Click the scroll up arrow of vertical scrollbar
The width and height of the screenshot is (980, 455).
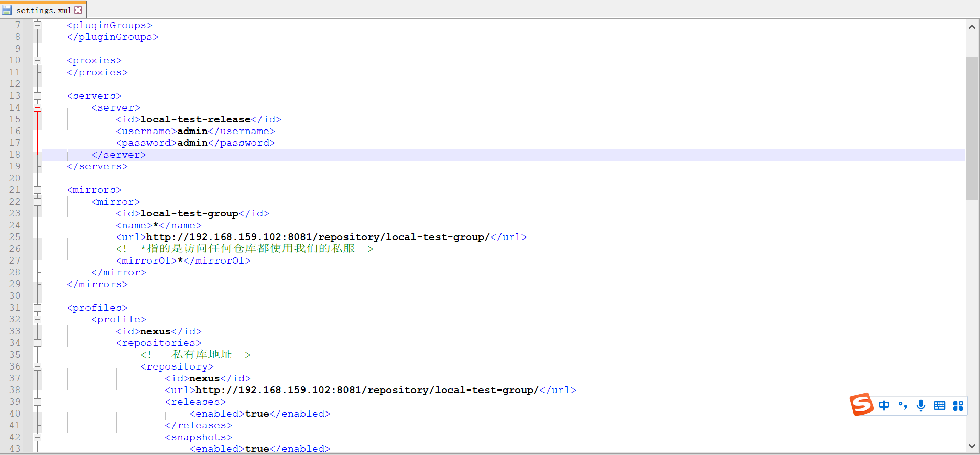coord(972,27)
